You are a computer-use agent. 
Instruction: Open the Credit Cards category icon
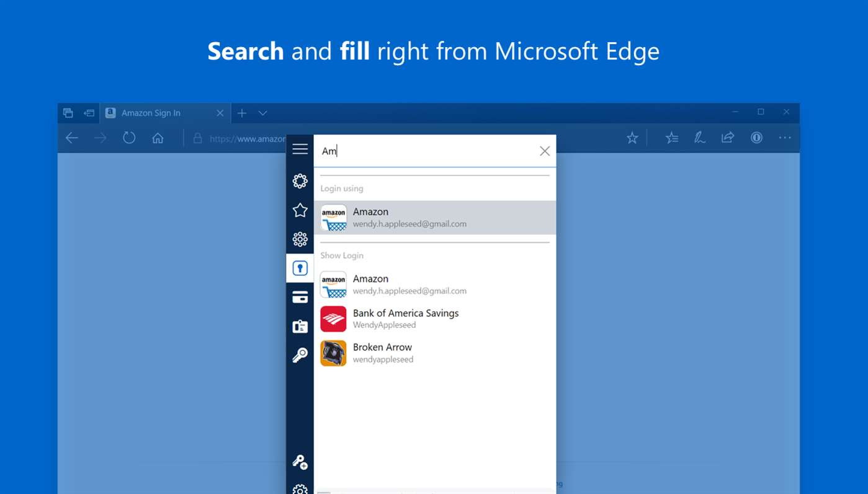click(x=300, y=298)
